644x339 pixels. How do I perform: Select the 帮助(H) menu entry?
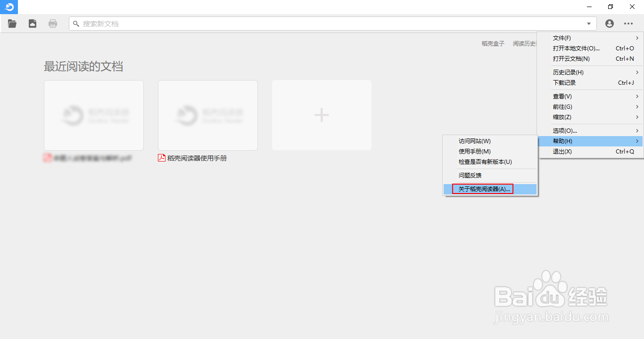click(x=590, y=141)
